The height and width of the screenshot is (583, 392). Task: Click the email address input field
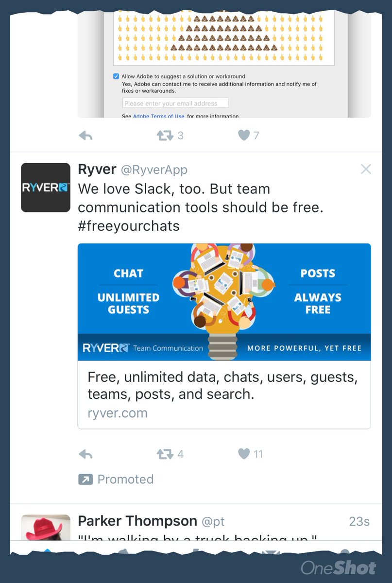pos(175,103)
